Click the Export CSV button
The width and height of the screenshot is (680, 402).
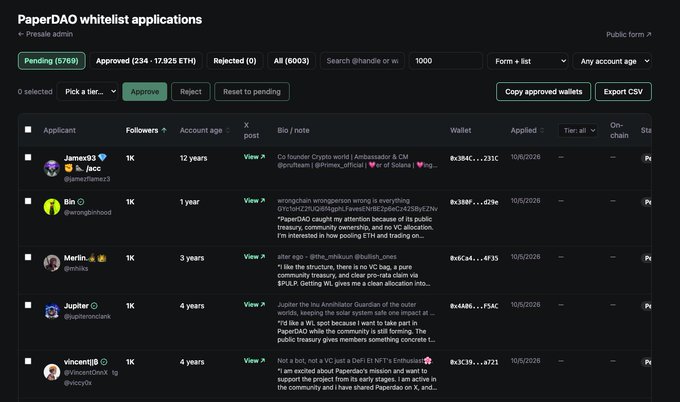(623, 92)
